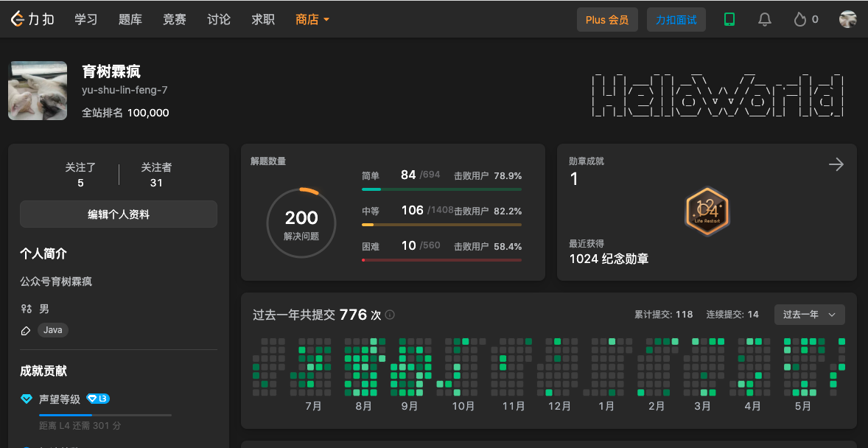
Task: Click the streak flame icon
Action: [x=799, y=19]
